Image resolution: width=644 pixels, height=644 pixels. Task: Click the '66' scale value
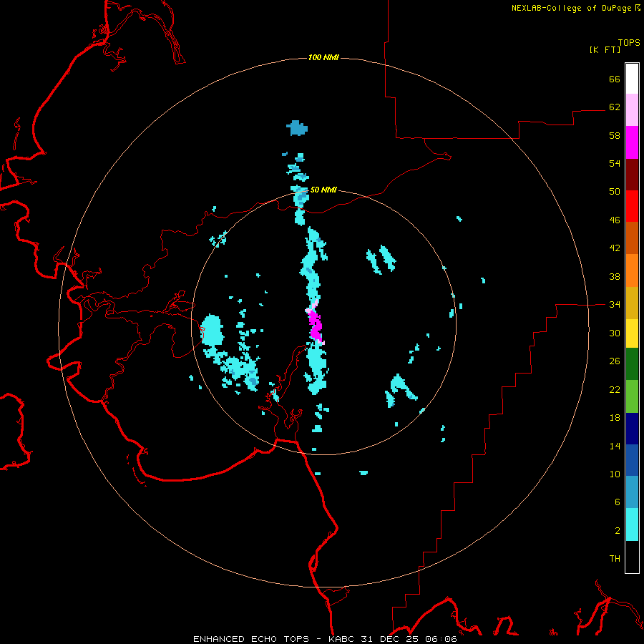pyautogui.click(x=615, y=79)
